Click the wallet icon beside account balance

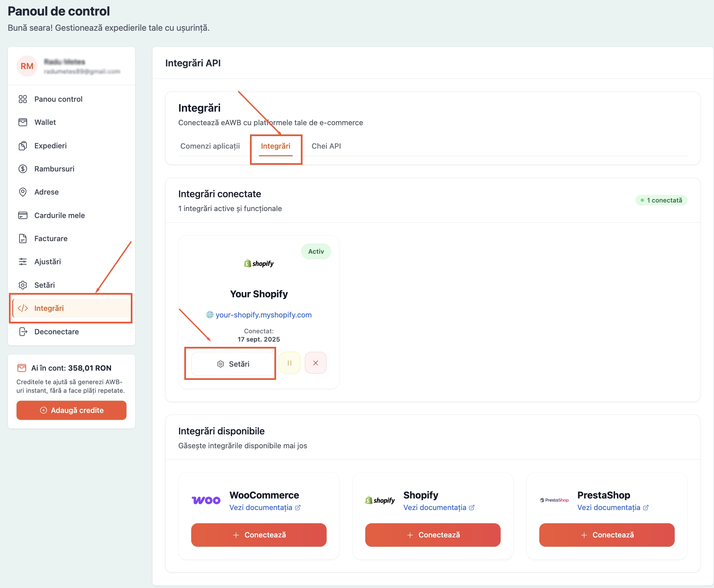click(x=22, y=368)
